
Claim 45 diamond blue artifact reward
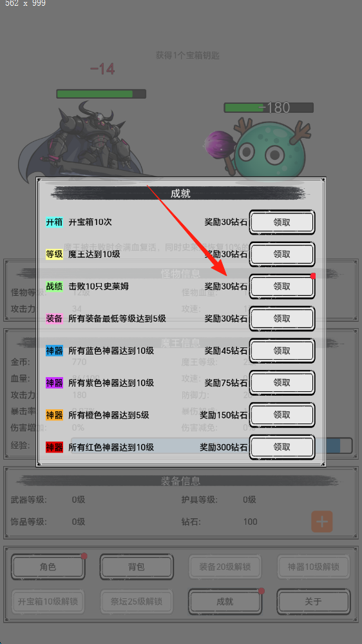[x=282, y=351]
